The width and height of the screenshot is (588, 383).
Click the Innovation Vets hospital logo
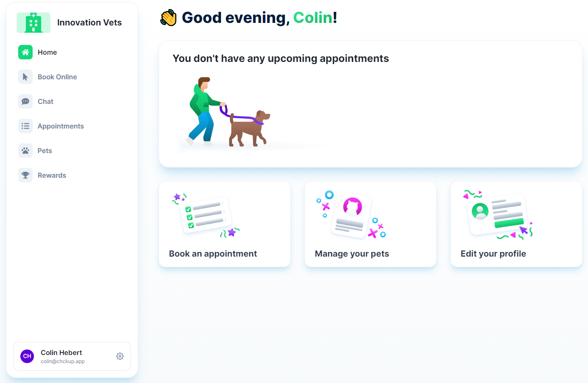[x=33, y=22]
